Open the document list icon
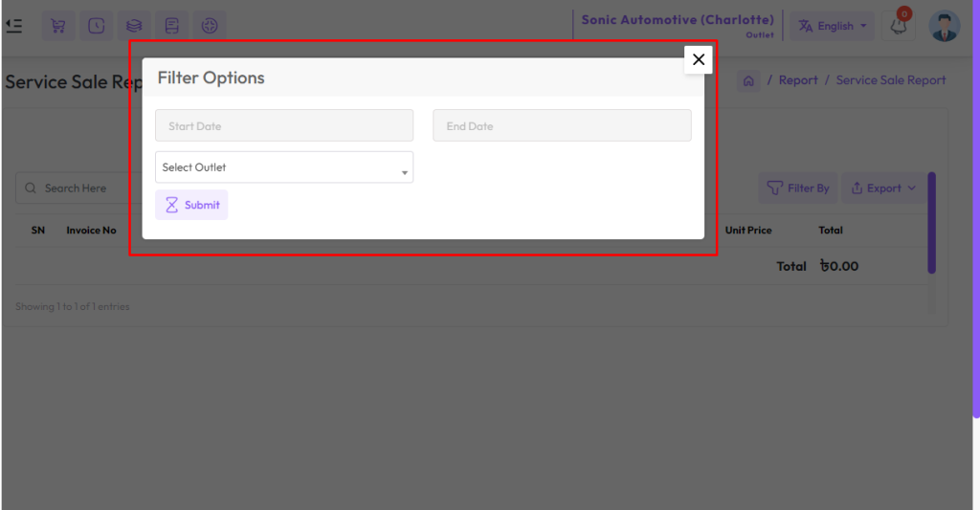 (172, 26)
